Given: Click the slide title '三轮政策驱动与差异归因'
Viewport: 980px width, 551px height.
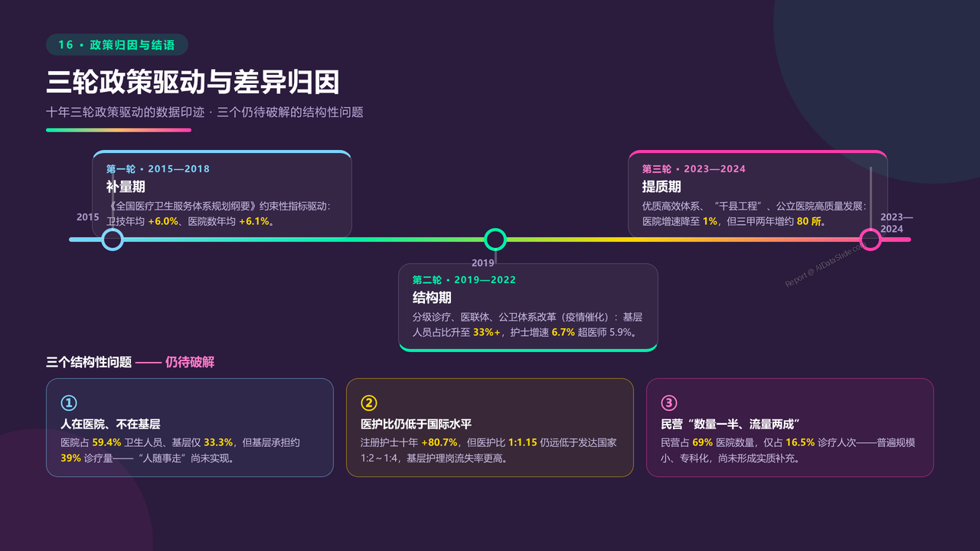Looking at the screenshot, I should (x=193, y=83).
